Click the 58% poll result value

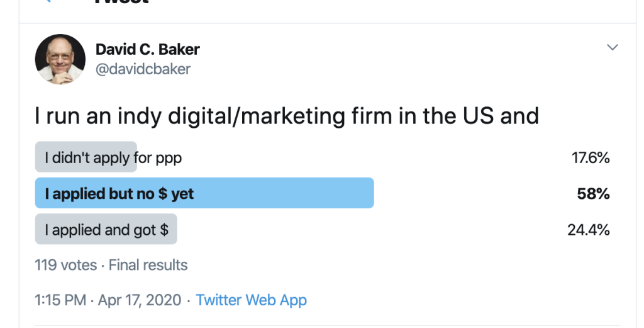point(593,194)
